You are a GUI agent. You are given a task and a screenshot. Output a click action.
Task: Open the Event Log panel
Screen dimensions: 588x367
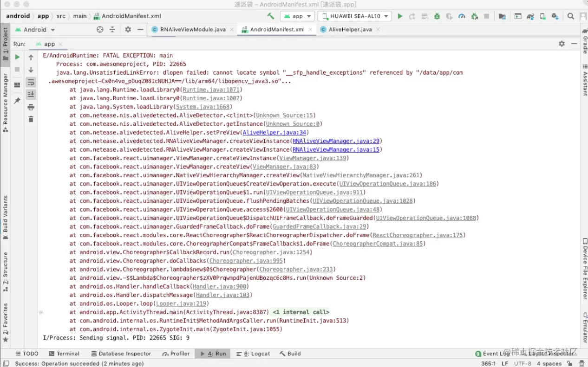tap(492, 354)
